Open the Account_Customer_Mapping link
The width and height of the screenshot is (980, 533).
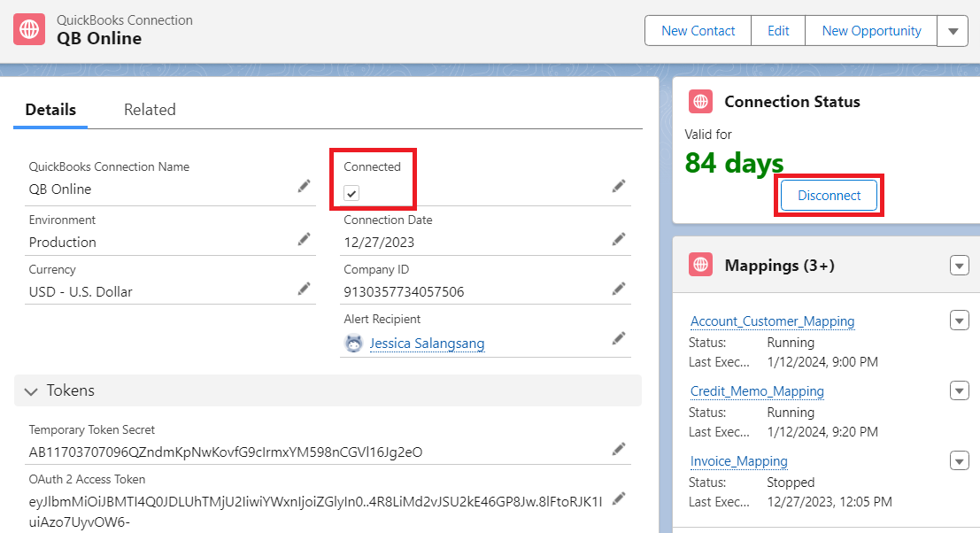[772, 321]
